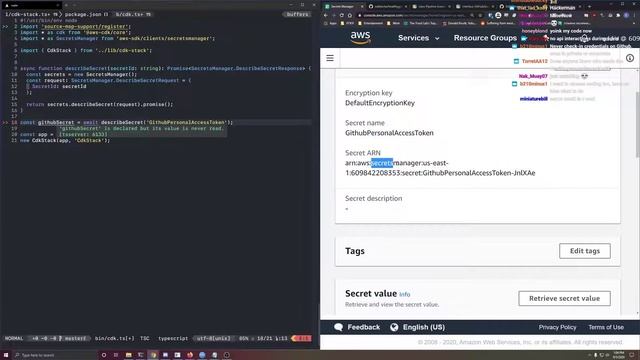The image size is (640, 360).
Task: Click the browser home icon
Action: [350, 15]
